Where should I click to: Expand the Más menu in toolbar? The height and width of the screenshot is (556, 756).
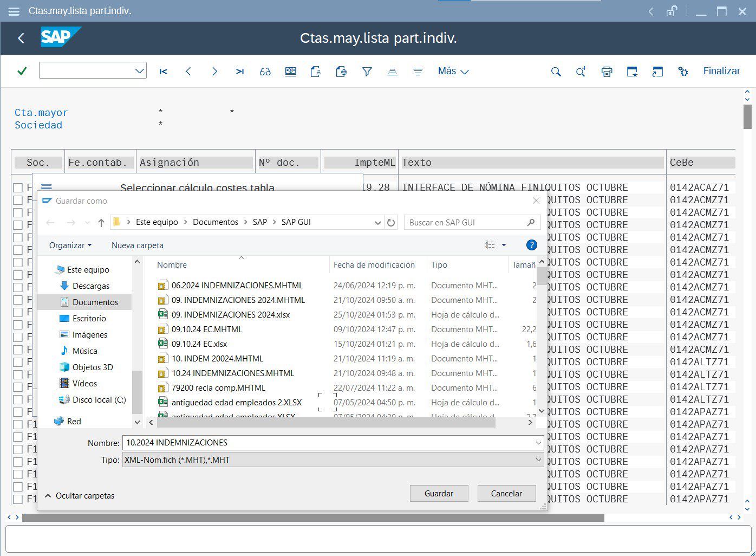pos(453,72)
